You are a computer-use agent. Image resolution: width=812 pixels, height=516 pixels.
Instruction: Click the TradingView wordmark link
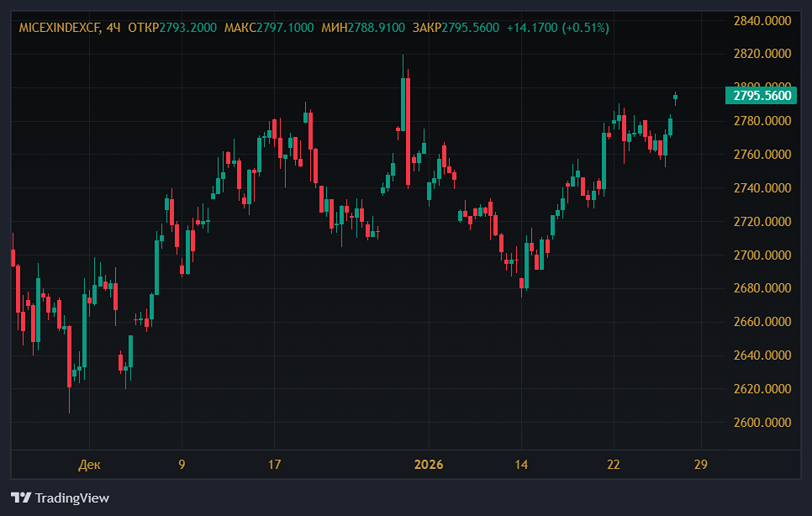(72, 498)
